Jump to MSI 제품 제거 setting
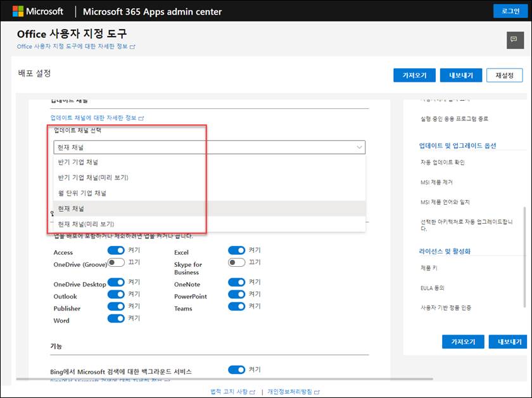The image size is (532, 398). click(x=436, y=183)
